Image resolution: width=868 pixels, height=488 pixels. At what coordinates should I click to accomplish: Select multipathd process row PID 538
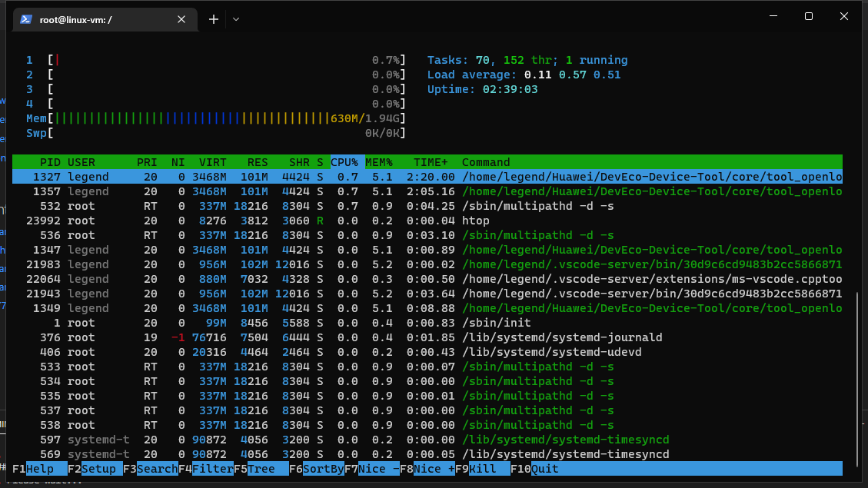click(427, 425)
